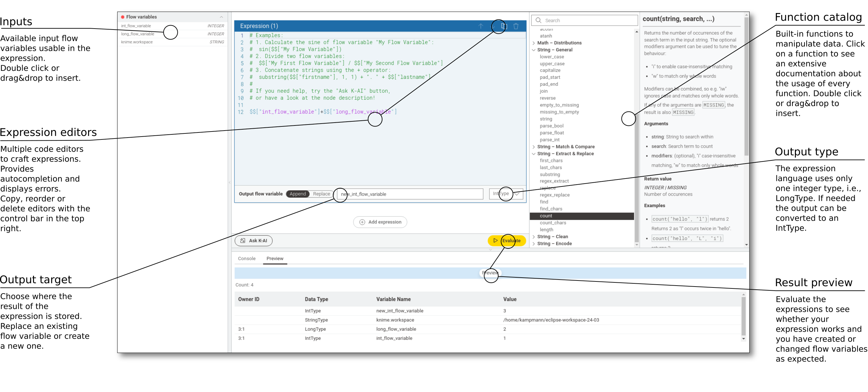Delete Expression (1) with the trash icon
Image resolution: width=868 pixels, height=392 pixels.
coord(516,26)
